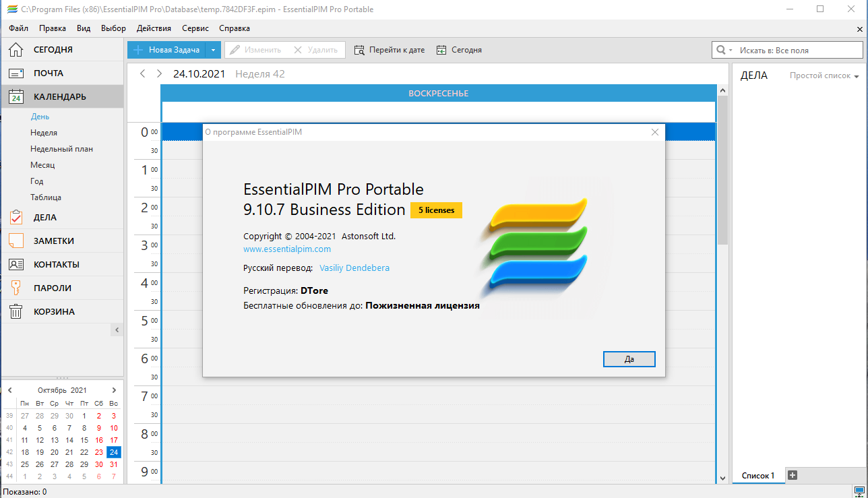Image resolution: width=868 pixels, height=498 pixels.
Task: Click the 24.10.2021 date heading
Action: (199, 74)
